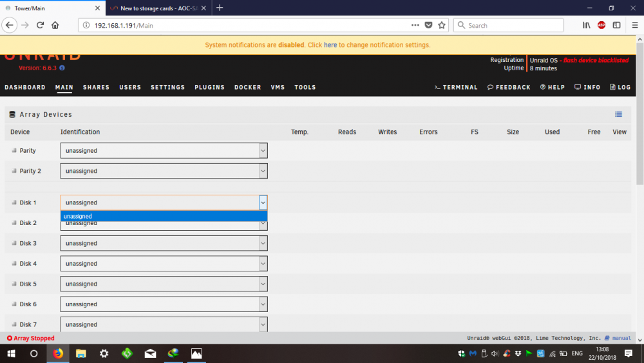Open the Plugins page
Viewport: 644px width, 363px height.
[x=209, y=87]
